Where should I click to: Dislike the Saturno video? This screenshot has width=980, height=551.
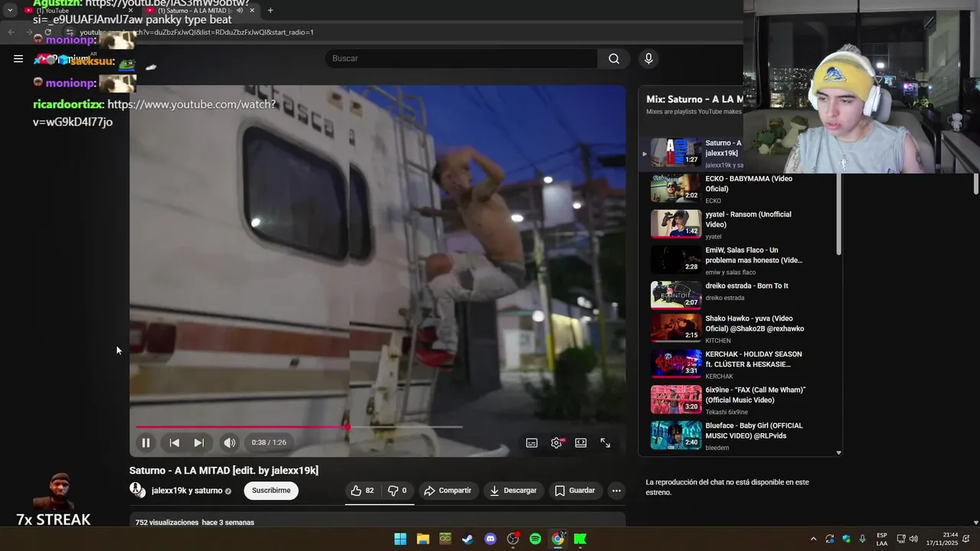tap(397, 491)
